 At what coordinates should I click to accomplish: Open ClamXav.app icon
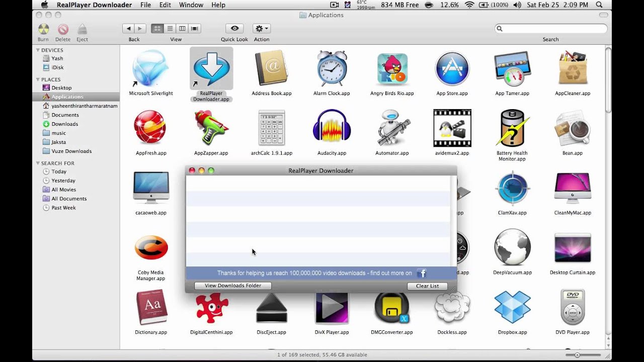pyautogui.click(x=512, y=188)
